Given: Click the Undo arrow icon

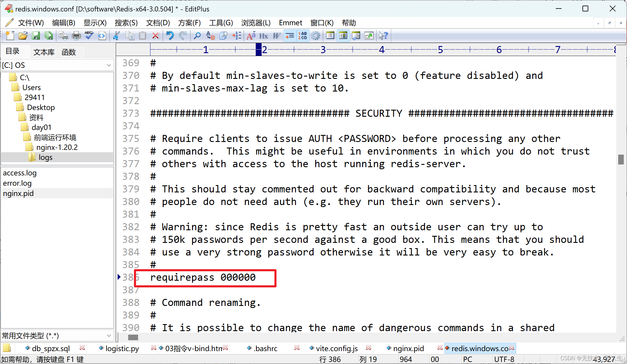Looking at the screenshot, I should tap(170, 36).
